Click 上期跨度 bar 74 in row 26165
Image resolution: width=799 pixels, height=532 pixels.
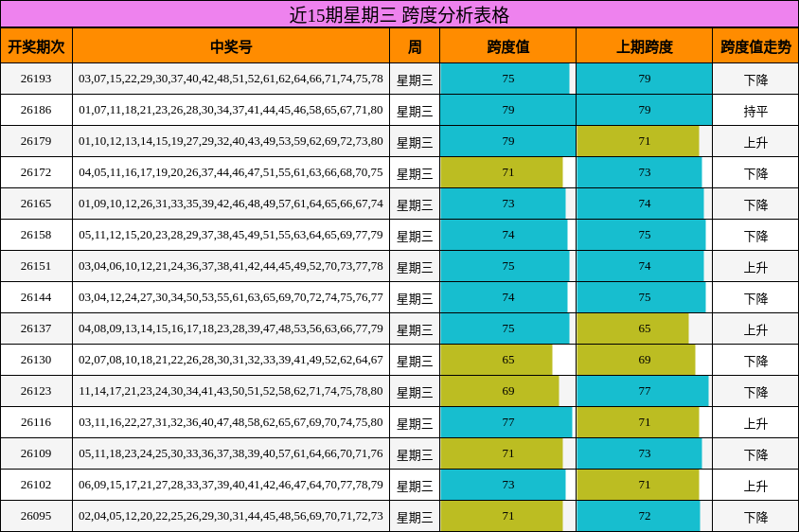(x=640, y=204)
